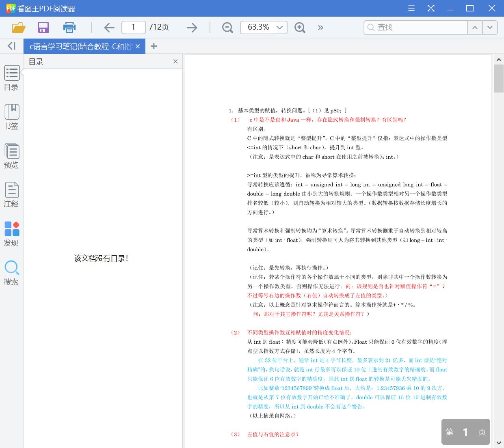
Task: Go to the next page
Action: (x=192, y=27)
